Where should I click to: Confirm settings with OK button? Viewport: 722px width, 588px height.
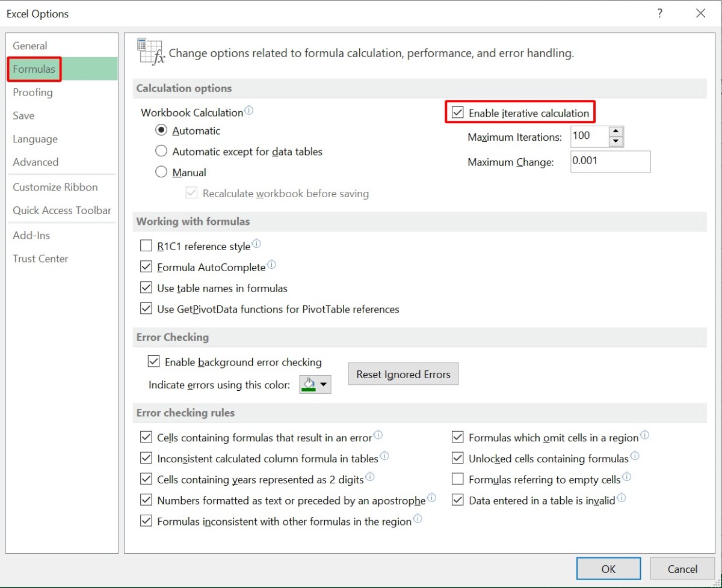tap(608, 569)
